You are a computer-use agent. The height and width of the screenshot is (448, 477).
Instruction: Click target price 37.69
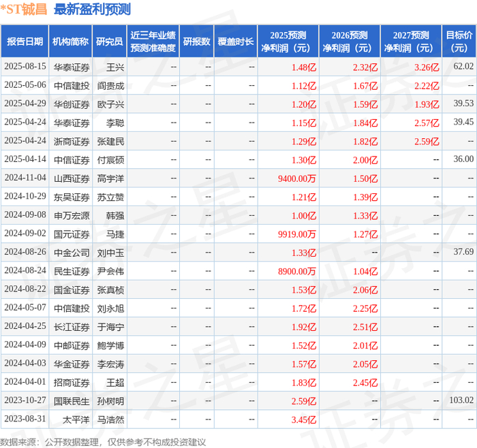(x=463, y=252)
